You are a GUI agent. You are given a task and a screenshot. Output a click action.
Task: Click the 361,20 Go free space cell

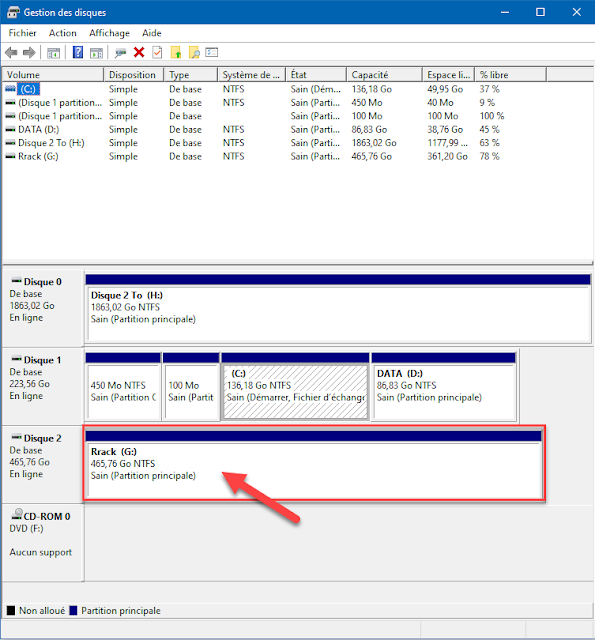tap(447, 156)
